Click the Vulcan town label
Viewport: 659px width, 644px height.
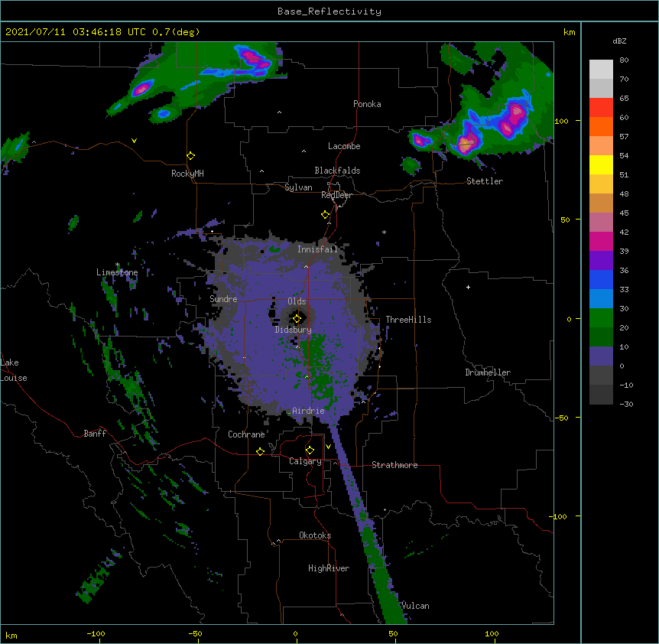[x=415, y=606]
